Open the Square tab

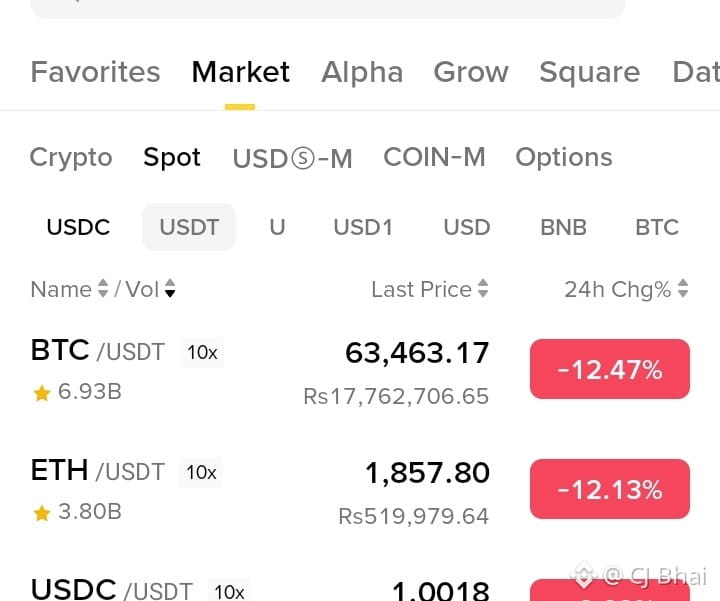tap(590, 72)
